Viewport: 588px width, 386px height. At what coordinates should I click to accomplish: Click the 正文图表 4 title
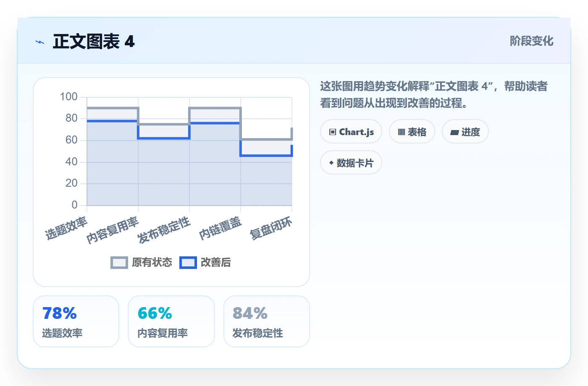click(x=94, y=42)
